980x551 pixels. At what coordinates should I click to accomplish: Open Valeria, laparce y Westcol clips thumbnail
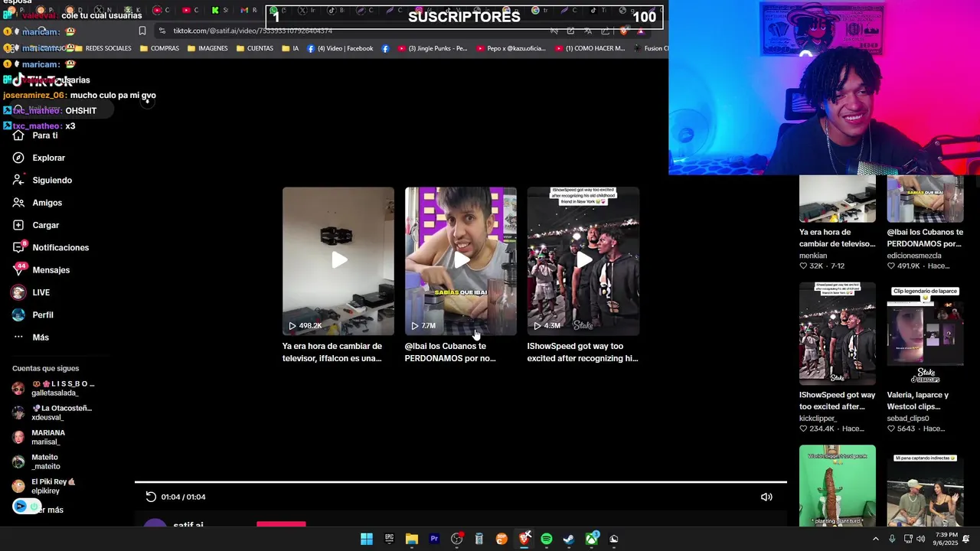(x=925, y=335)
